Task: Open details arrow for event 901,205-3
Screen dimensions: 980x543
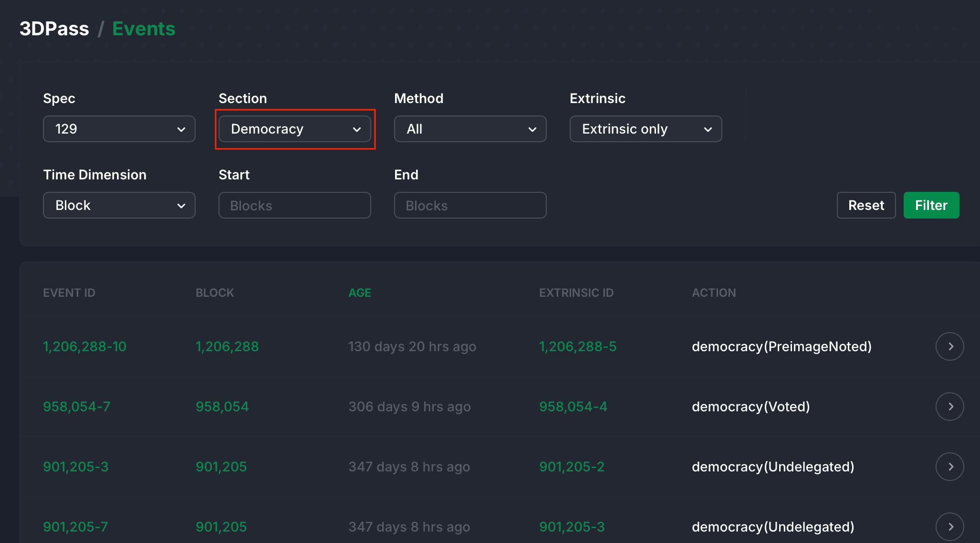Action: point(949,467)
